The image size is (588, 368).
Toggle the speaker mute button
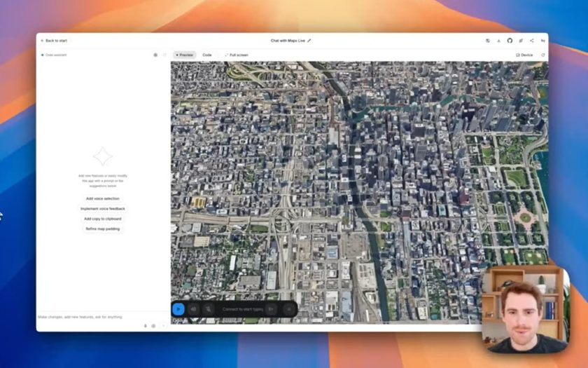tap(193, 309)
